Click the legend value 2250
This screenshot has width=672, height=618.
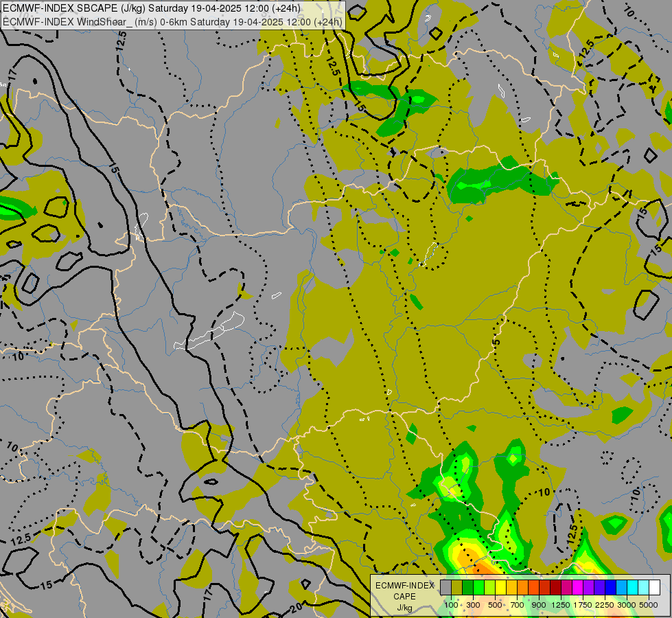pyautogui.click(x=605, y=605)
